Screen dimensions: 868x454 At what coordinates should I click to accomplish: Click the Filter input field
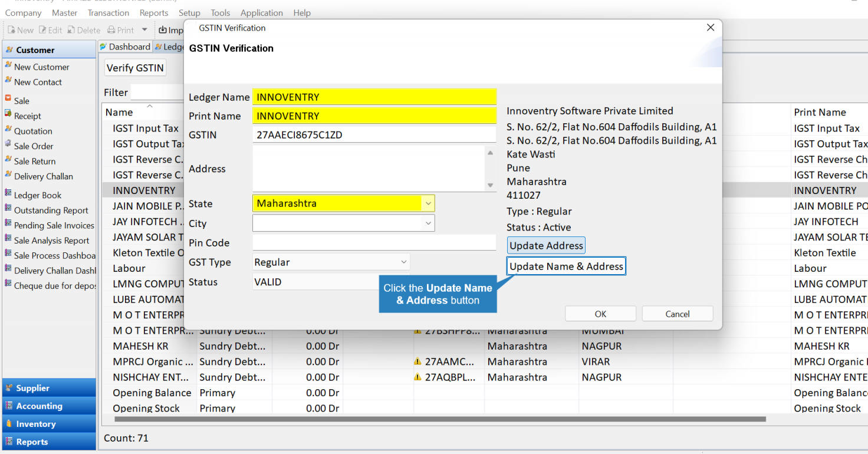tap(157, 93)
